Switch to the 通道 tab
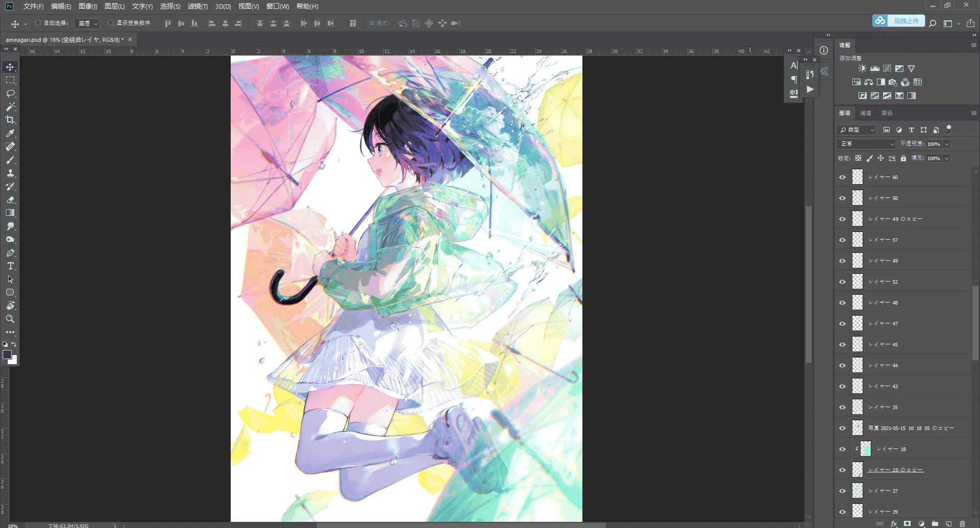Image resolution: width=980 pixels, height=528 pixels. tap(866, 113)
